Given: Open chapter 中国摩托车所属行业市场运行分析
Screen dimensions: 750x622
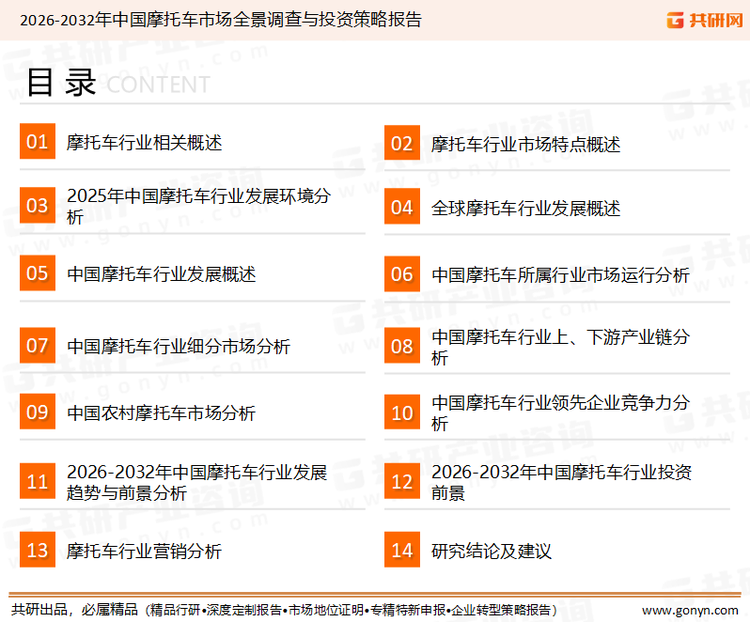Looking at the screenshot, I should tap(560, 275).
